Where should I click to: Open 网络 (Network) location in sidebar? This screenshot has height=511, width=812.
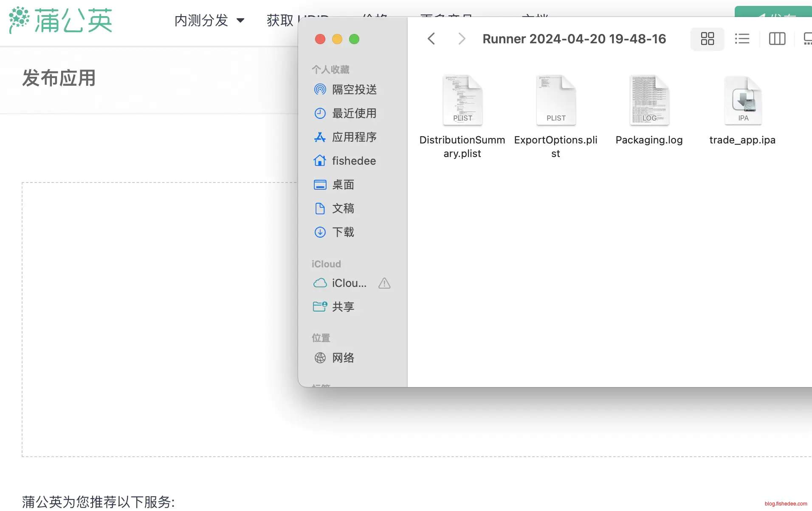coord(343,358)
